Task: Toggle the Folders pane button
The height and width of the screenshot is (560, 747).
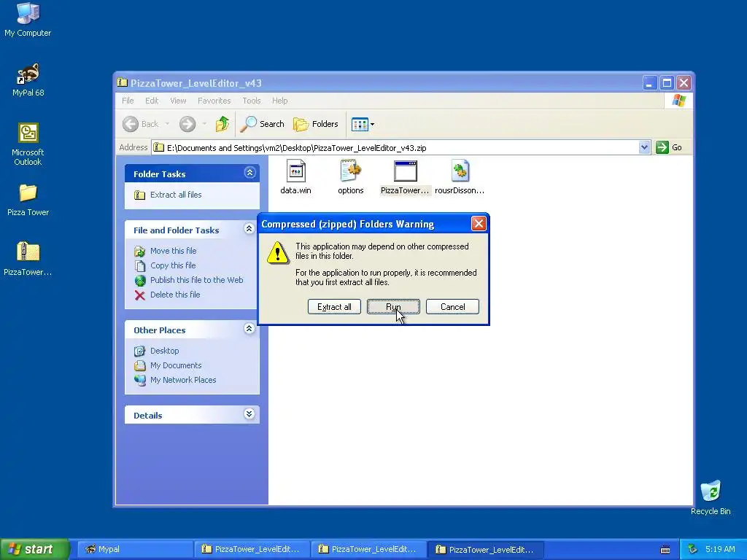Action: point(316,124)
